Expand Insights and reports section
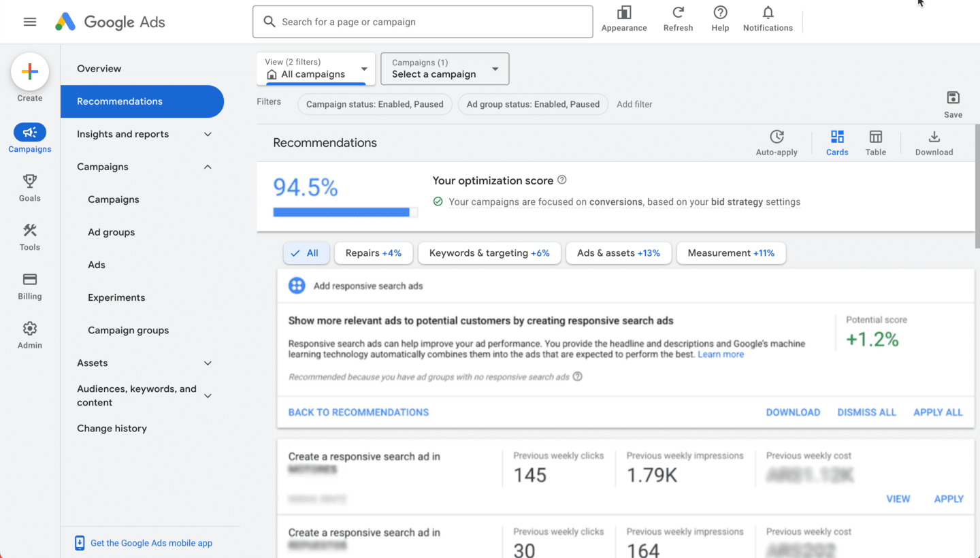The width and height of the screenshot is (980, 558). pyautogui.click(x=208, y=134)
